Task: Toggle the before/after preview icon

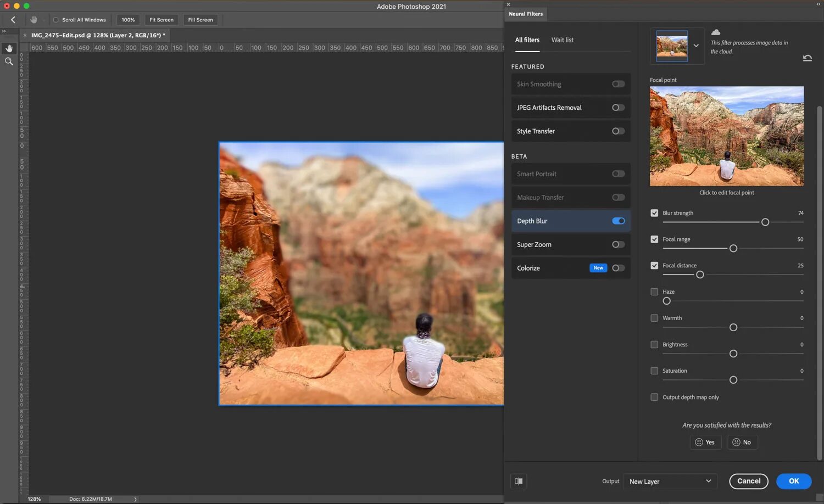Action: tap(519, 481)
